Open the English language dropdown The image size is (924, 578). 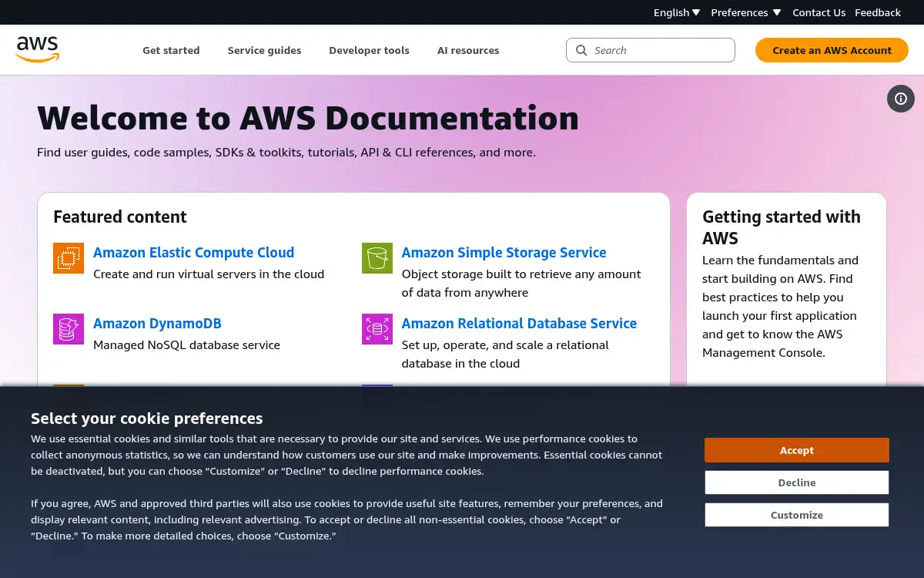(677, 12)
